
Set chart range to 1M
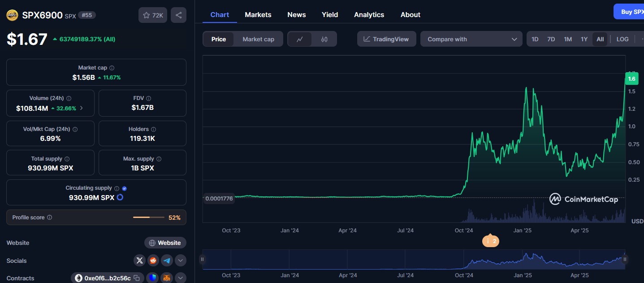[568, 39]
